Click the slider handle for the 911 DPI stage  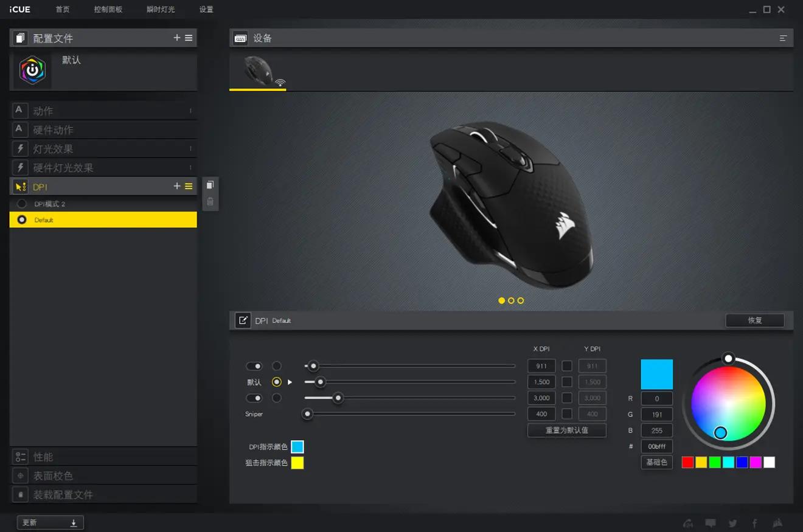click(x=313, y=366)
